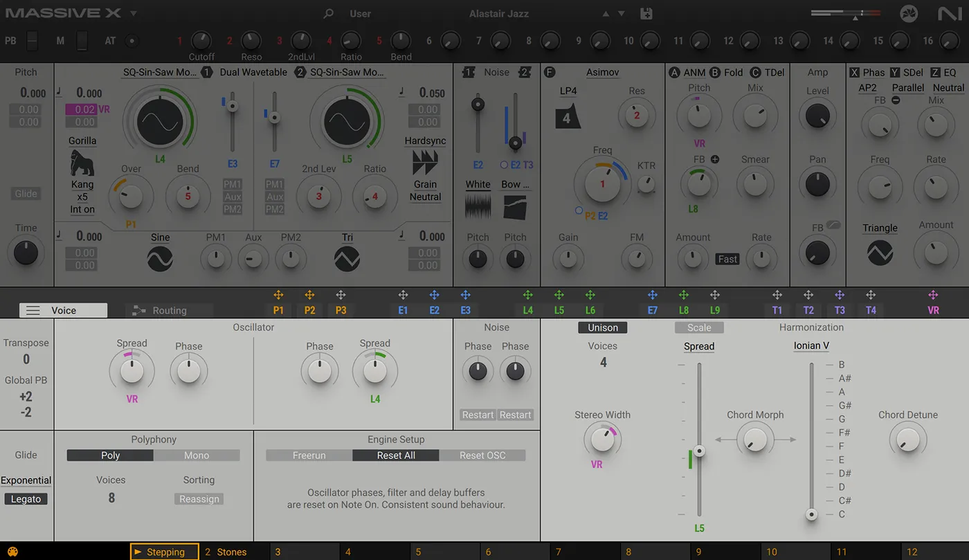Click the Transpose value field

[x=26, y=359]
